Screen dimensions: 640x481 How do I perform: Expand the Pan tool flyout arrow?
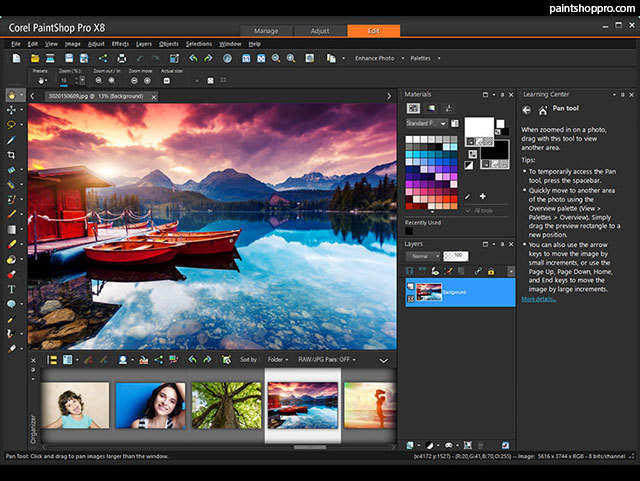[22, 95]
